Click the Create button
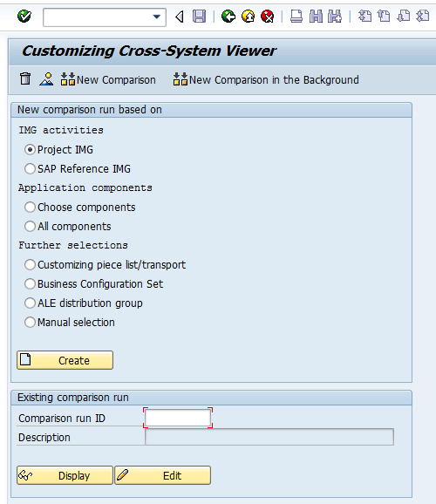This screenshot has height=504, width=436. [x=65, y=360]
